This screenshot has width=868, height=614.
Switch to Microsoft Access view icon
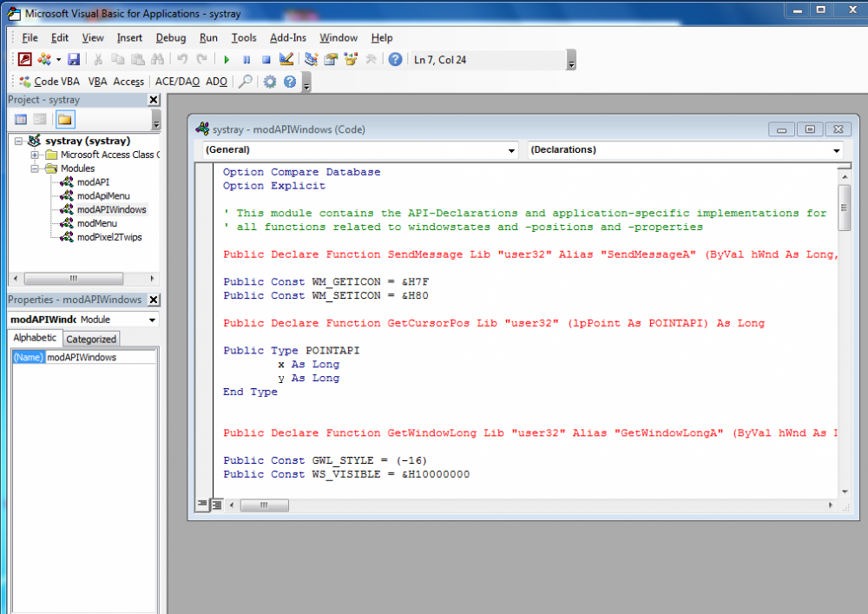pyautogui.click(x=25, y=59)
